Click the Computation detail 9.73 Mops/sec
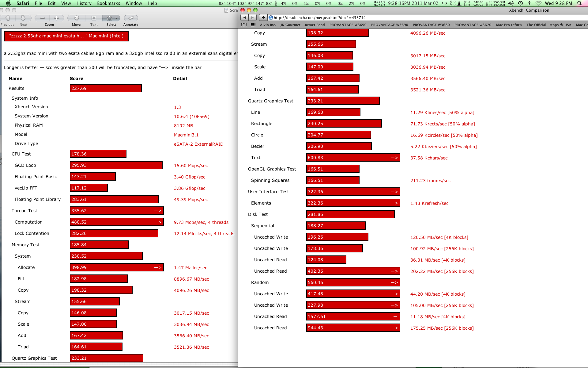Viewport: 588px width, 368px height. coord(201,222)
